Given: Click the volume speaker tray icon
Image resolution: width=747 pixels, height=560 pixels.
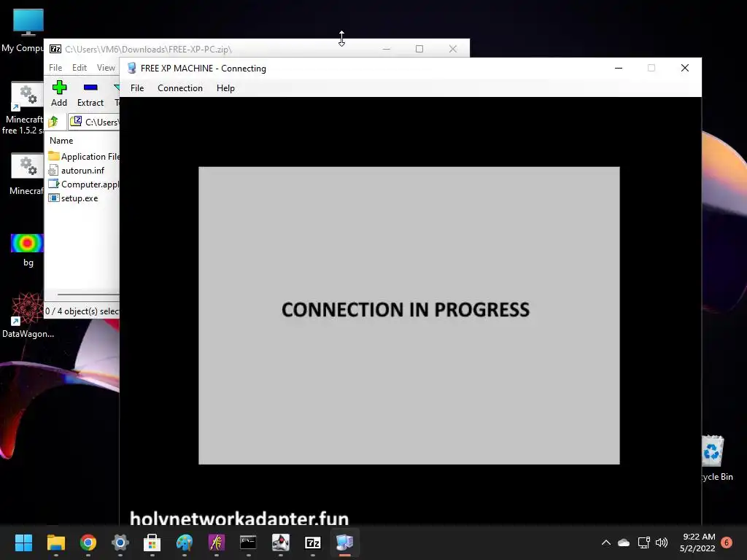Looking at the screenshot, I should click(662, 542).
